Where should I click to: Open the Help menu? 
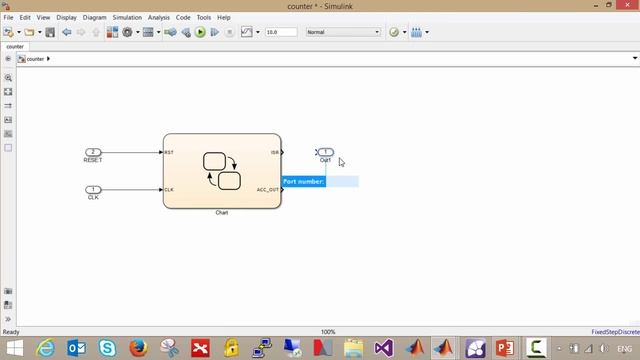[224, 18]
